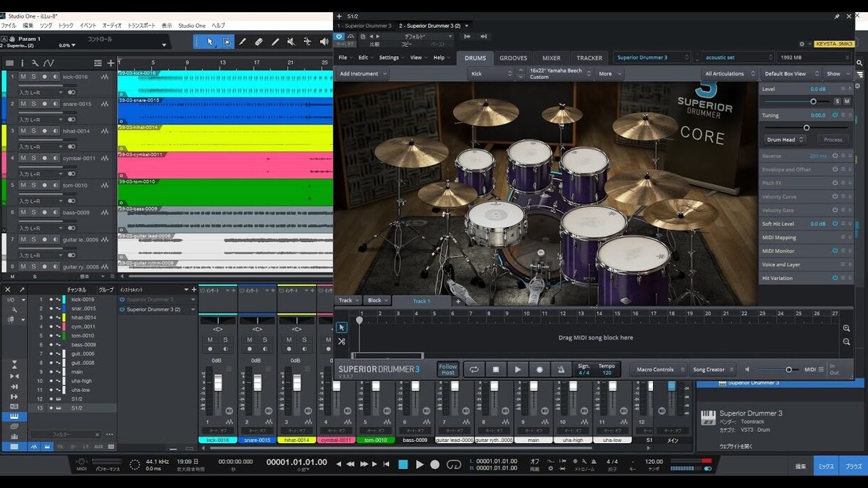The image size is (868, 488).
Task: Adjust the Tuning slider
Action: click(806, 128)
